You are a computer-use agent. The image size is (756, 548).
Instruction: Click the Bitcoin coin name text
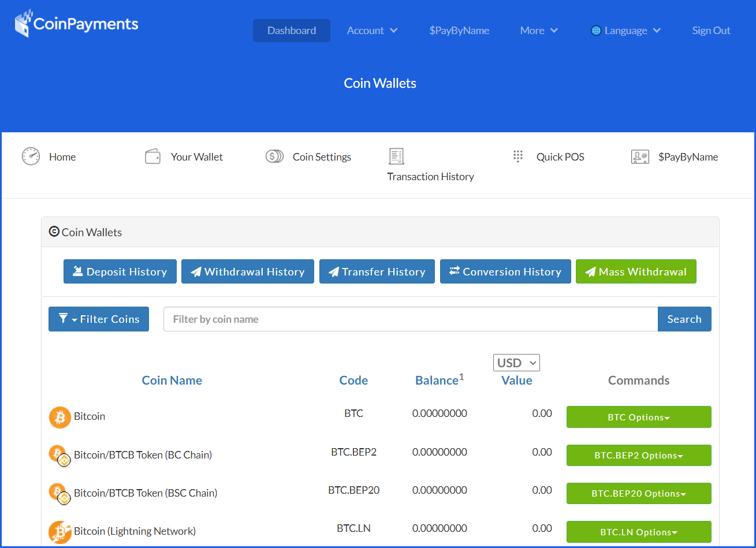point(90,416)
